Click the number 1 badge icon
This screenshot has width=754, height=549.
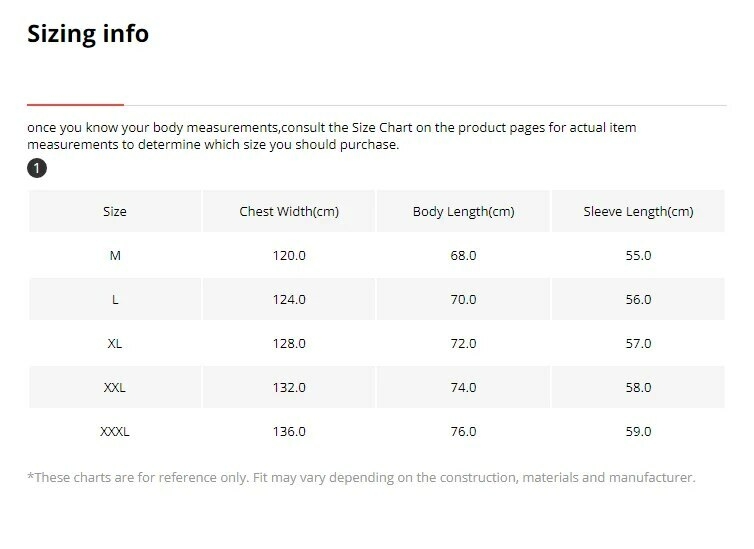[37, 168]
